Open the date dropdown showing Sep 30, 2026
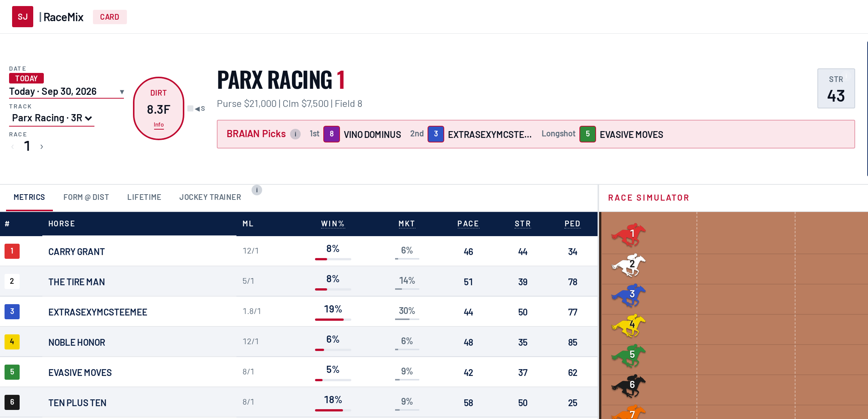 click(x=66, y=92)
